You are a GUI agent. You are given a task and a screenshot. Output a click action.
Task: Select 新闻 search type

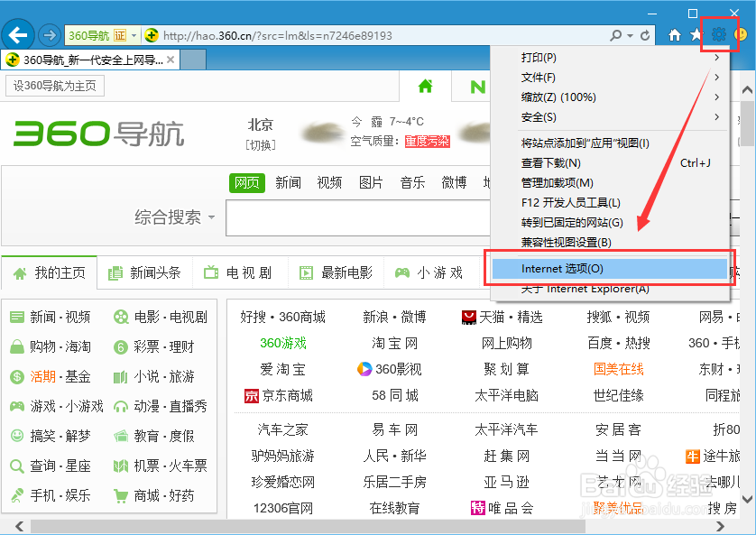tap(289, 182)
